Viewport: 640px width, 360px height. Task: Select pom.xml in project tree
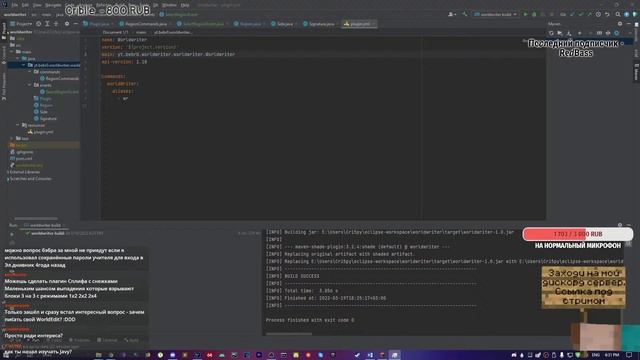[x=21, y=159]
